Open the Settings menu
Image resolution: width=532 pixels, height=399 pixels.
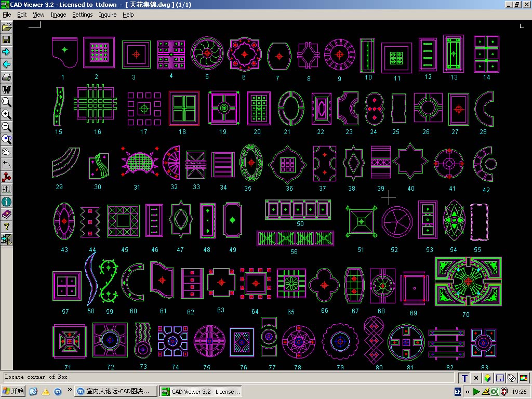pyautogui.click(x=82, y=15)
